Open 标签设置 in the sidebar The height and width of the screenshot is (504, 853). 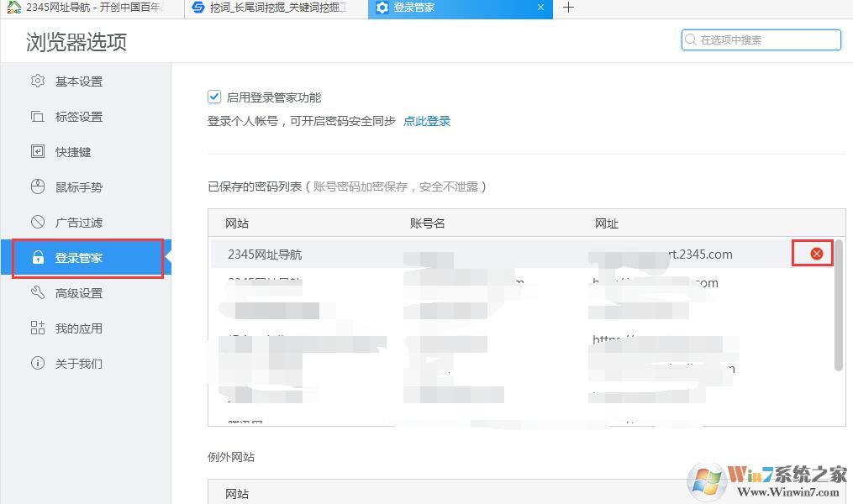tap(86, 117)
